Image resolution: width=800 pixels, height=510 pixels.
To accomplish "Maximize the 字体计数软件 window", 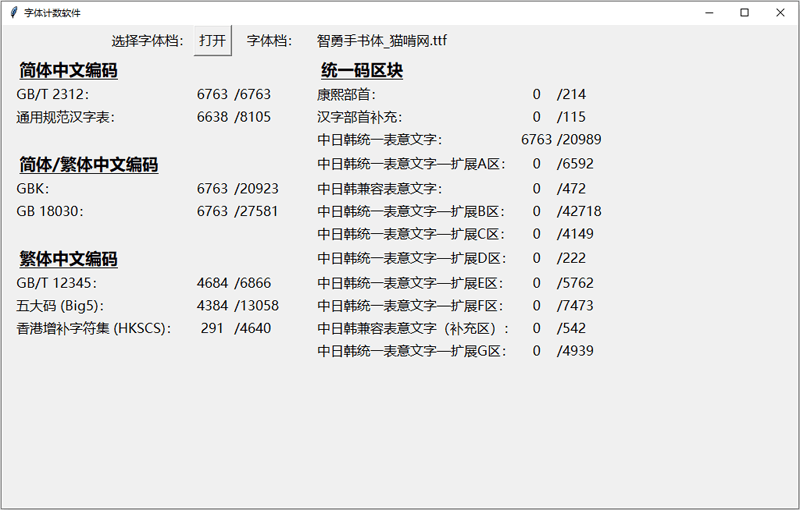I will click(x=744, y=13).
